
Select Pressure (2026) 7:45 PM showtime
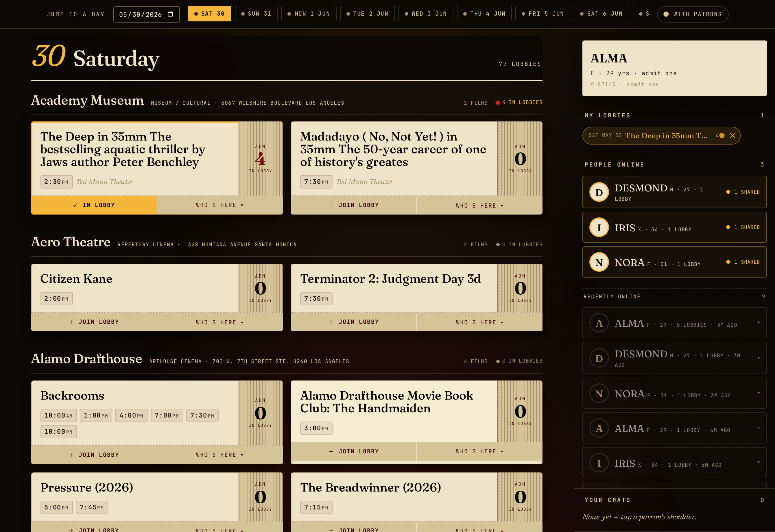(92, 507)
